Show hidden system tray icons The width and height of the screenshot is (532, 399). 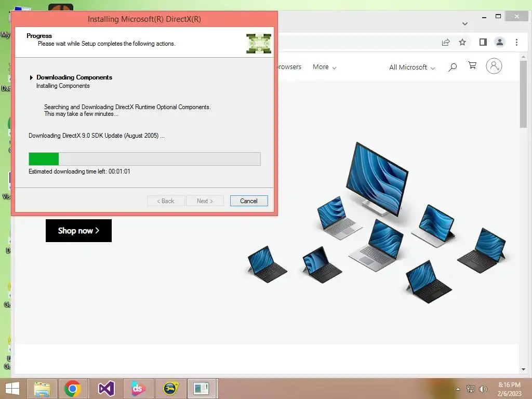[x=458, y=389]
